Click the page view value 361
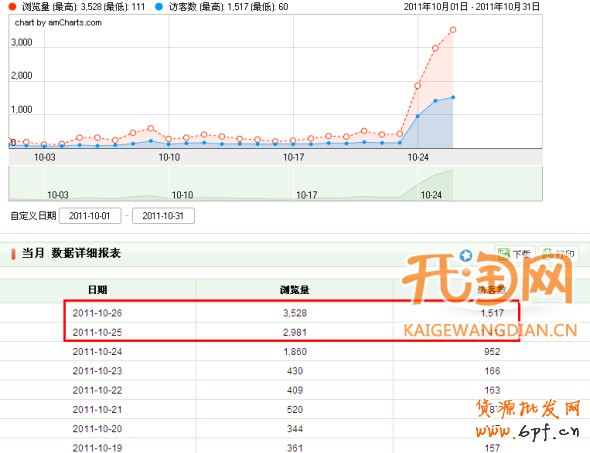The width and height of the screenshot is (590, 453). point(295,448)
